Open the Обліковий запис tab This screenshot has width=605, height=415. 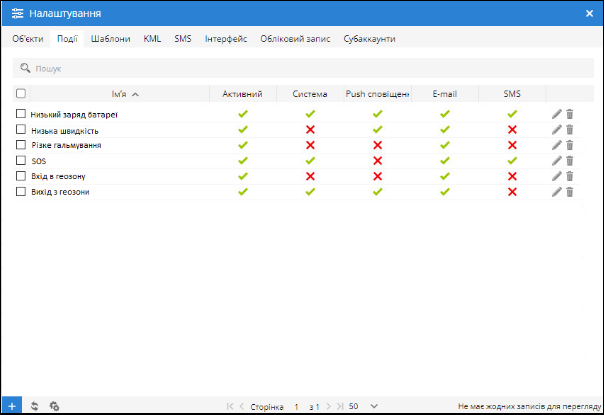point(295,39)
